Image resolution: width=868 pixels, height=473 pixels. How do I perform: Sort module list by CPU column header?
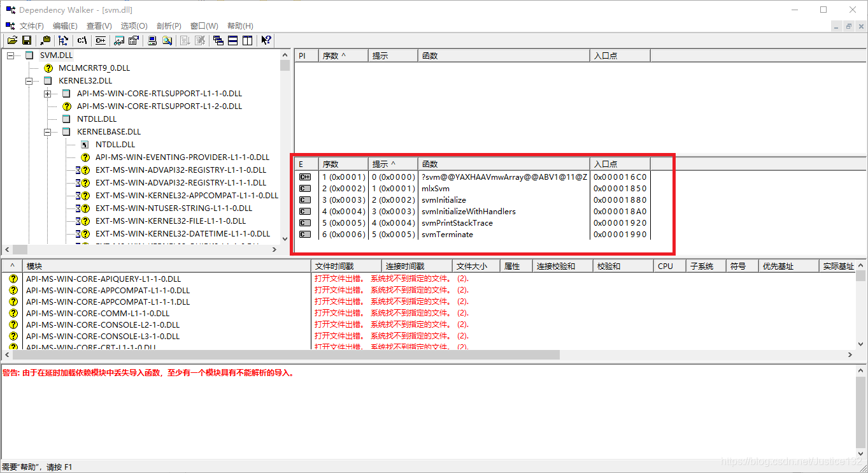(670, 266)
